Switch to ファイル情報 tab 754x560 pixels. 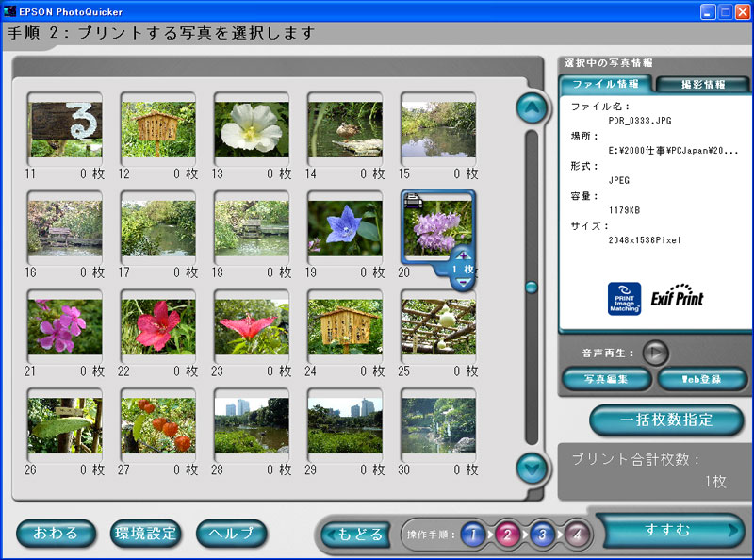(x=604, y=84)
